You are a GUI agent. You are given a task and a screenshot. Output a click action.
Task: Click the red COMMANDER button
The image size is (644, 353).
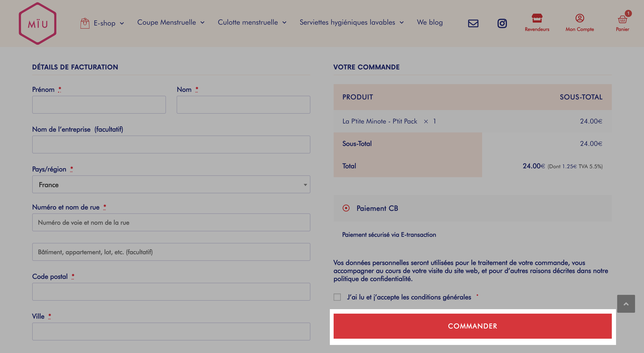[x=472, y=326]
